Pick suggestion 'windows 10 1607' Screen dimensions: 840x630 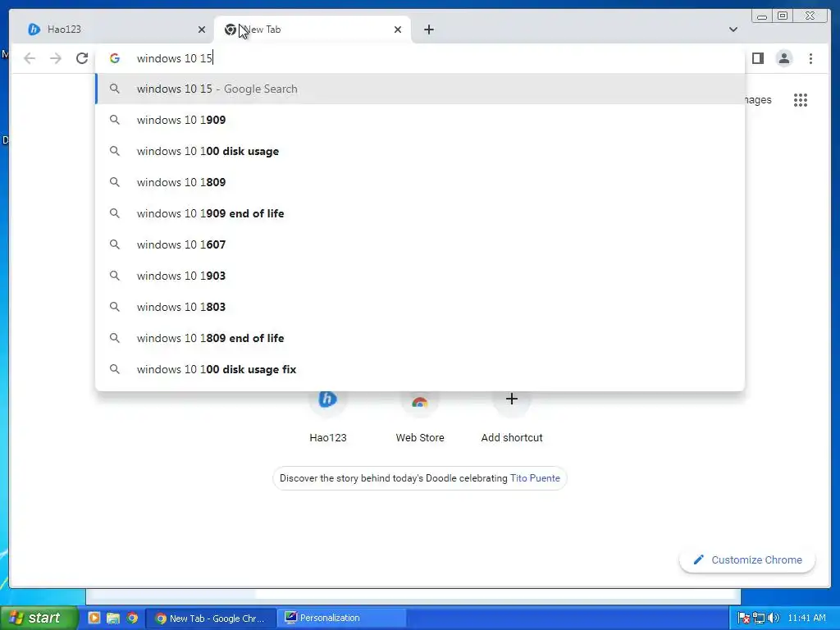(420, 244)
